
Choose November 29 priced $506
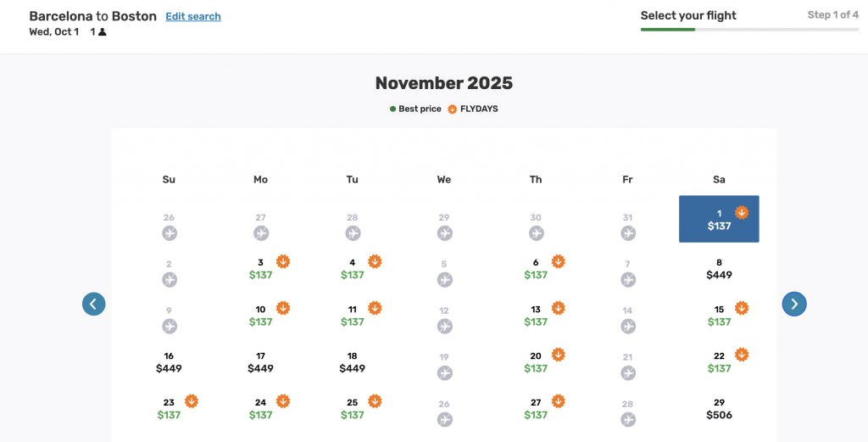719,409
